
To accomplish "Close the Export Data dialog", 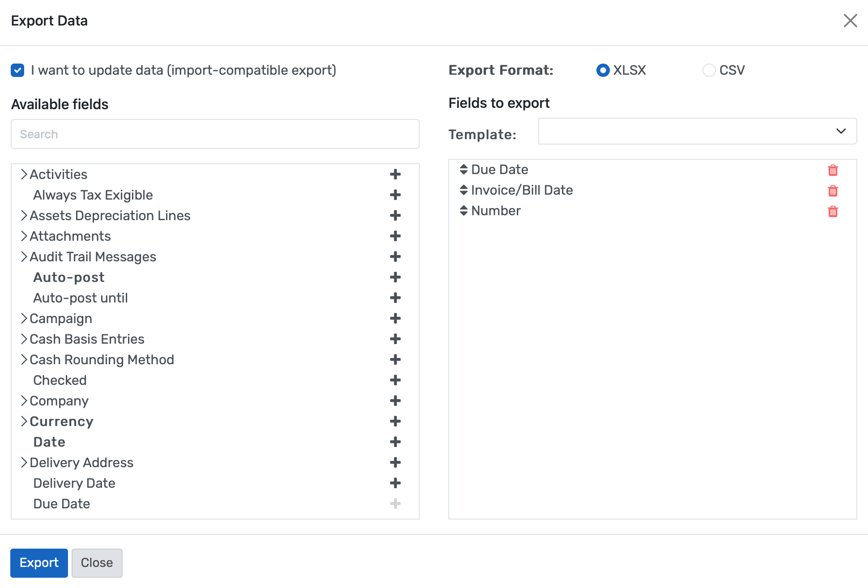I will [850, 21].
